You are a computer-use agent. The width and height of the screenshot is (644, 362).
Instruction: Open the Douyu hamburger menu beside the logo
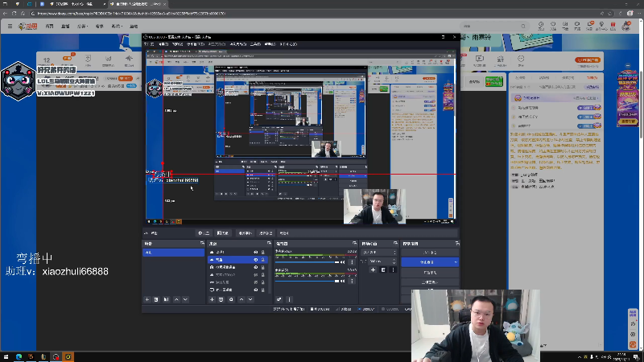[x=10, y=27]
